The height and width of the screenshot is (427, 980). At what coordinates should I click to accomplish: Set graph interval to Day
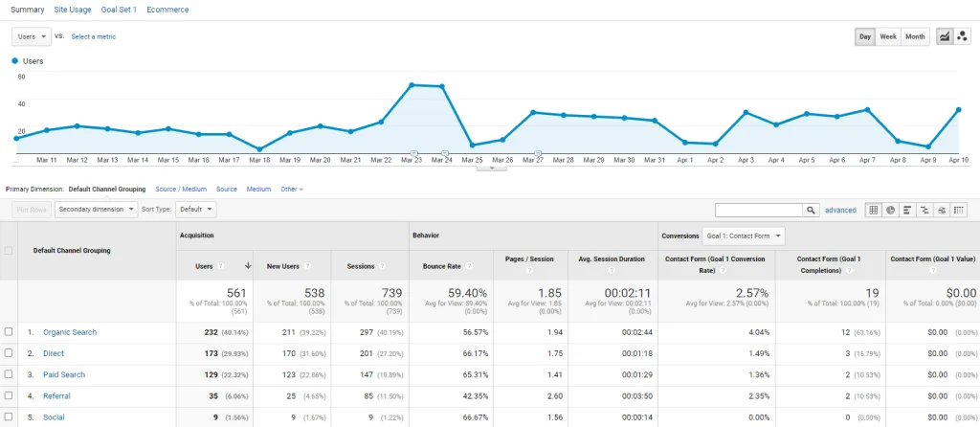(865, 37)
